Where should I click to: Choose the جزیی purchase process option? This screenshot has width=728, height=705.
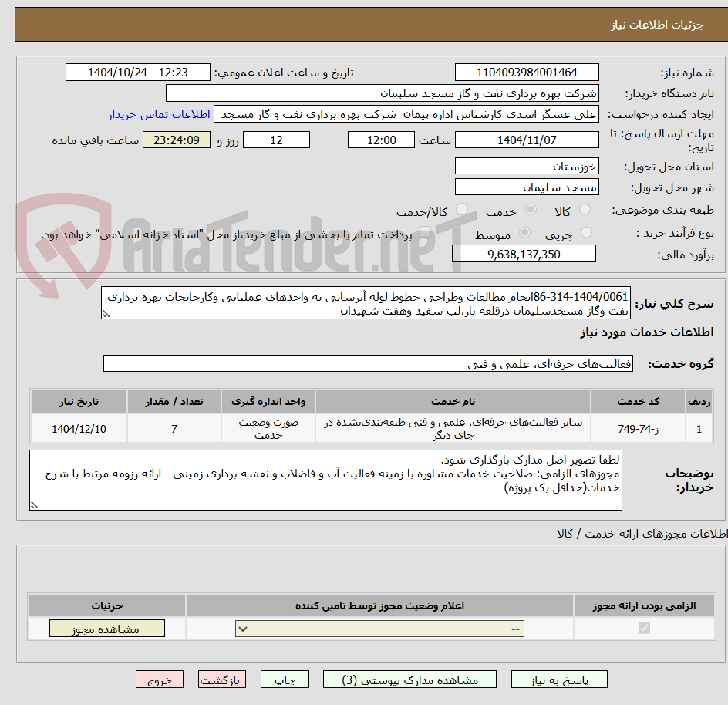(x=585, y=233)
